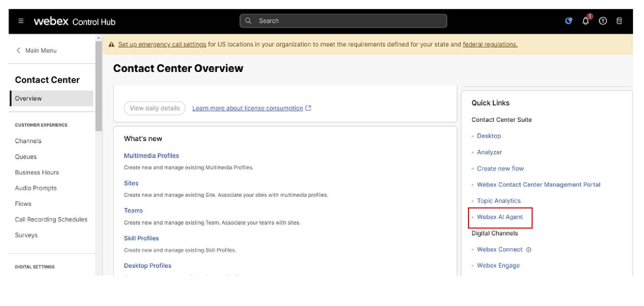Click the Contact Center Overview heading
This screenshot has height=306, width=644.
coord(178,68)
